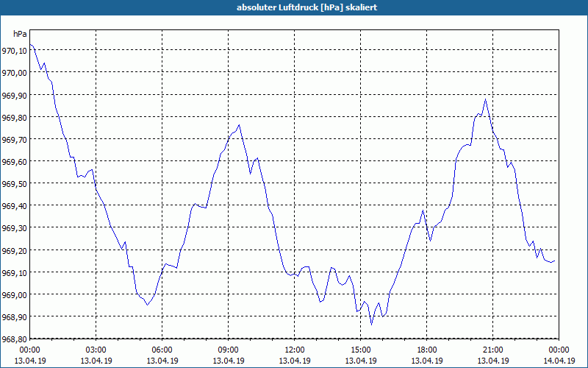Select the 970,00 y-axis label
588x368 pixels.
coord(14,72)
